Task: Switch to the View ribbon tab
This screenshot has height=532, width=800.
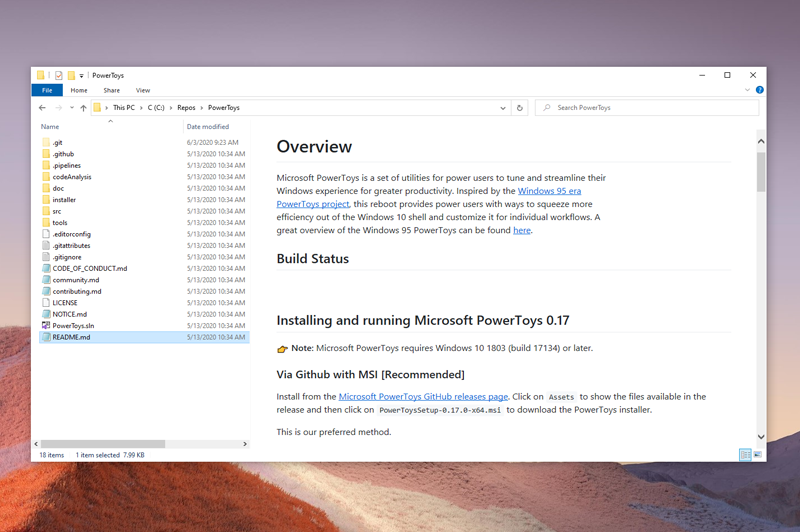Action: [x=143, y=90]
